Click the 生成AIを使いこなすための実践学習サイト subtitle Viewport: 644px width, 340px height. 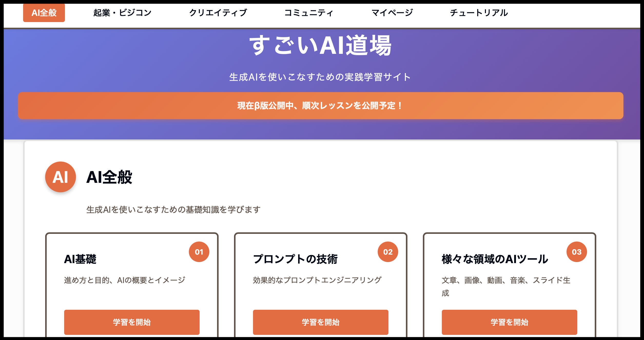point(320,77)
